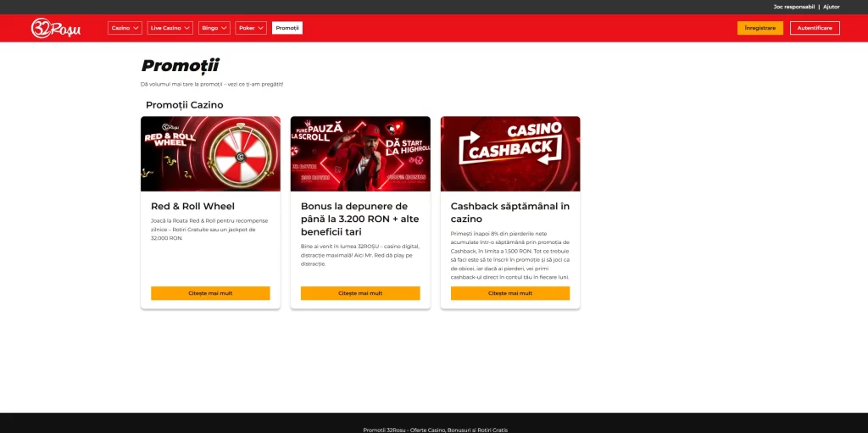Open the Ajutor link

pos(832,7)
